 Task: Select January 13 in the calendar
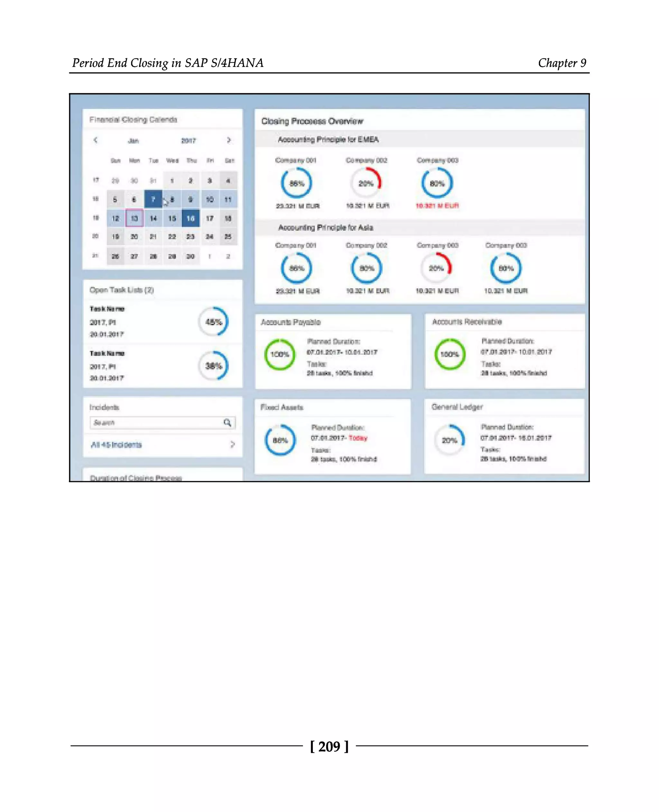(134, 218)
